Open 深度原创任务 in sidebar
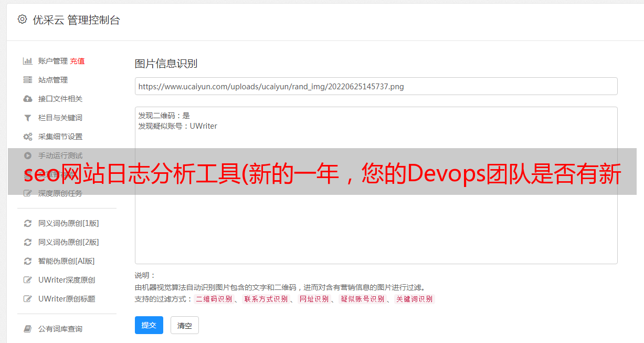Image resolution: width=644 pixels, height=343 pixels. point(60,193)
